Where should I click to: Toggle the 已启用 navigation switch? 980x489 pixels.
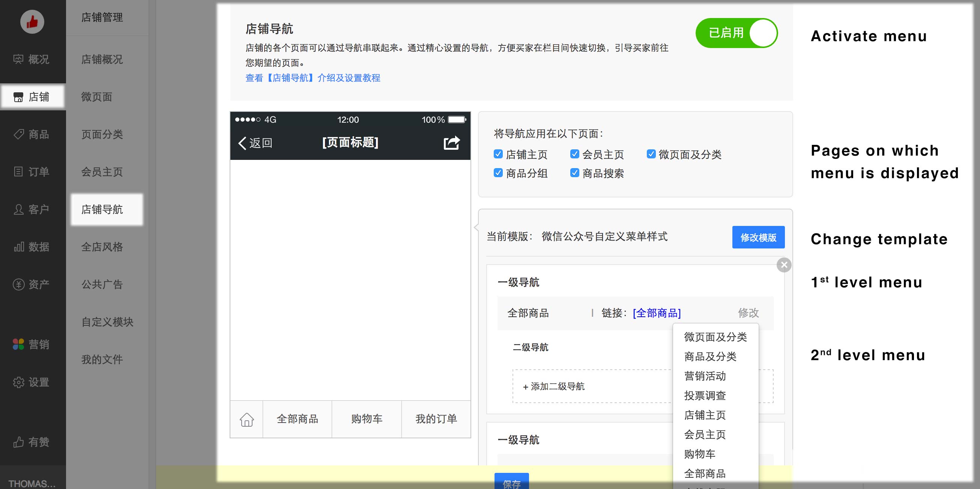click(x=737, y=33)
